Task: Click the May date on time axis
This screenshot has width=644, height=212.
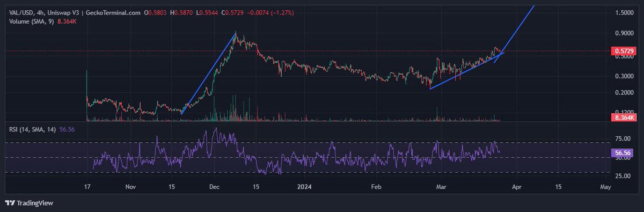Action: pyautogui.click(x=605, y=187)
